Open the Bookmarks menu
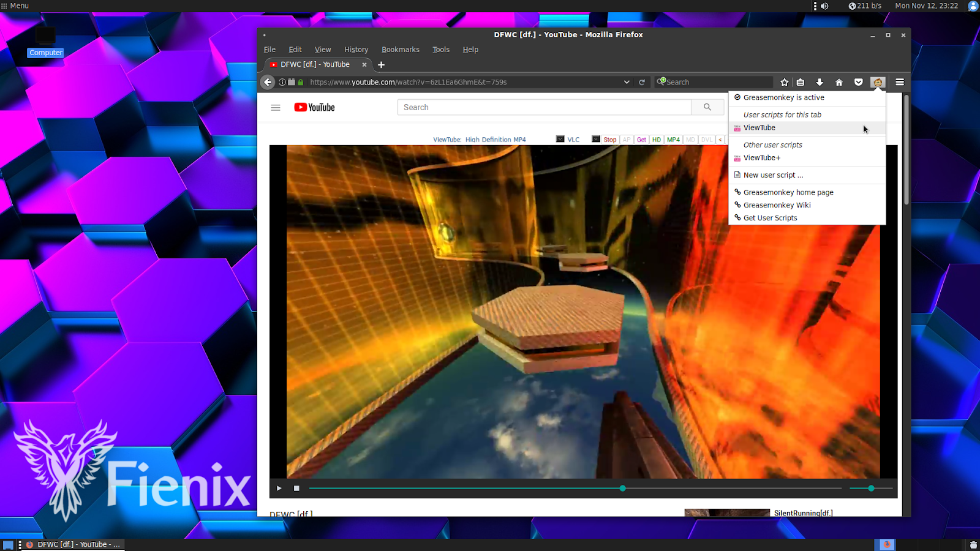 (x=401, y=50)
